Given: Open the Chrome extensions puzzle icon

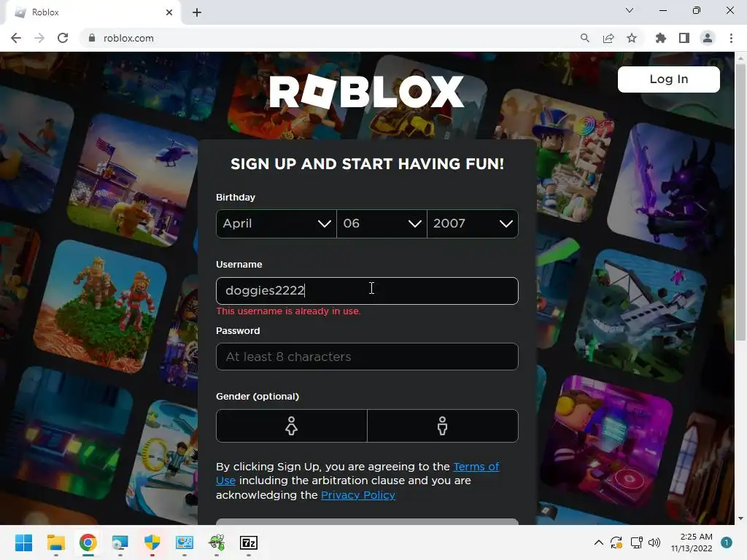Looking at the screenshot, I should (660, 38).
